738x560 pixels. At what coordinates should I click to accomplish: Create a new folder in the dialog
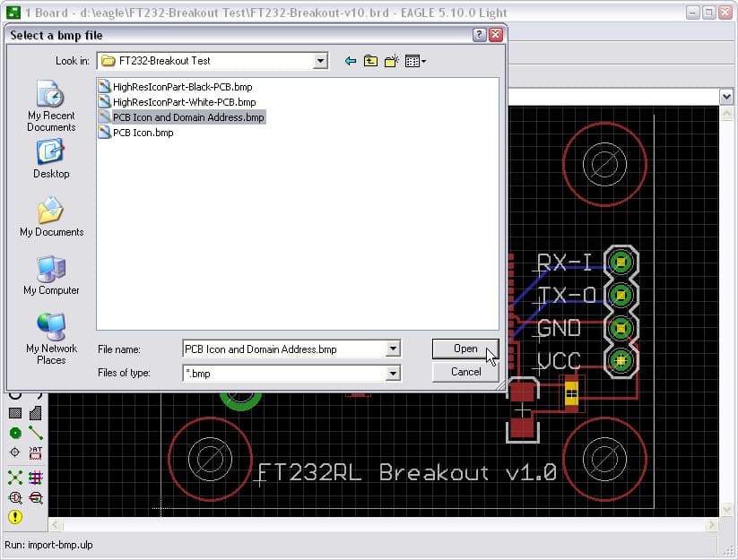click(392, 61)
